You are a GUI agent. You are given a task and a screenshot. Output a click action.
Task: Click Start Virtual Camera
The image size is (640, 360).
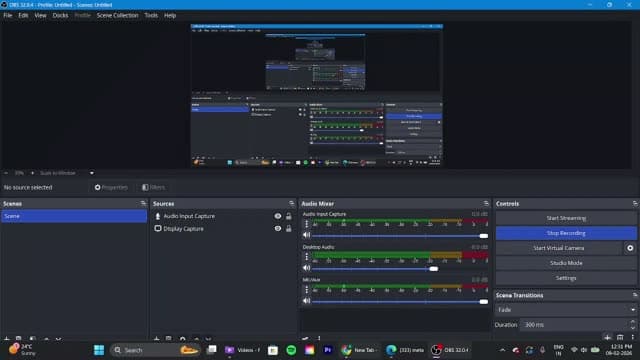pos(558,248)
